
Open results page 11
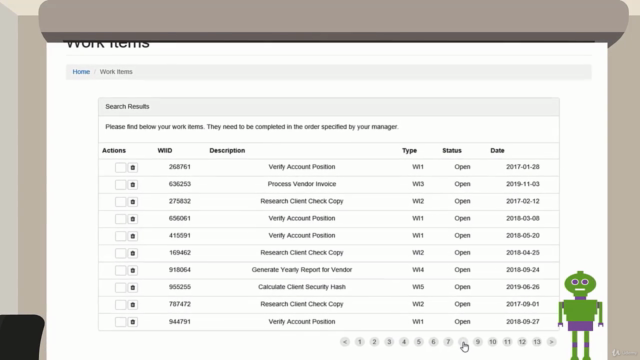[x=507, y=342]
